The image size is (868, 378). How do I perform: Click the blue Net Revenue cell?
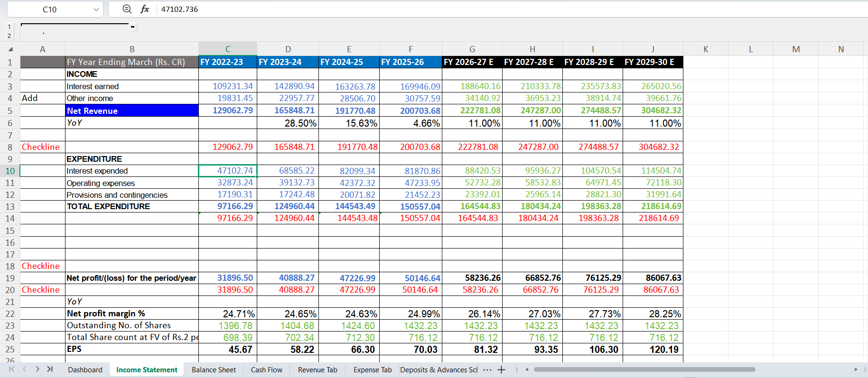pyautogui.click(x=132, y=111)
